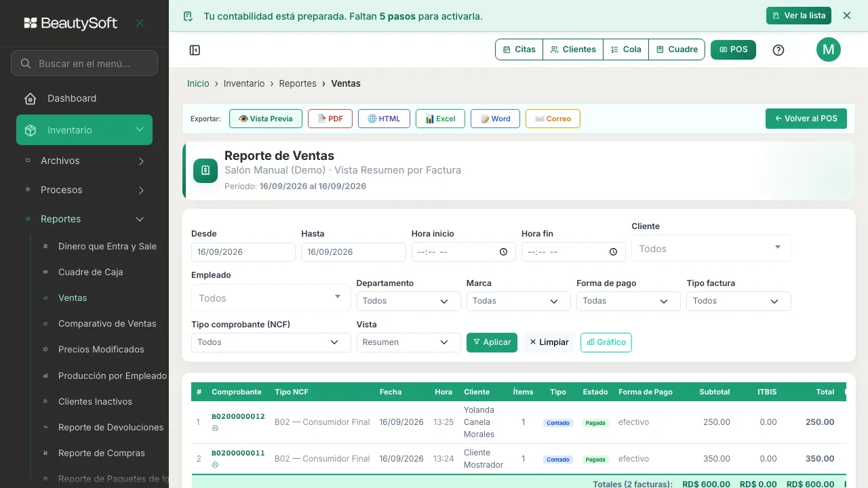Image resolution: width=868 pixels, height=488 pixels.
Task: Open the Tipo comprobante (NCF) dropdown
Action: click(271, 342)
